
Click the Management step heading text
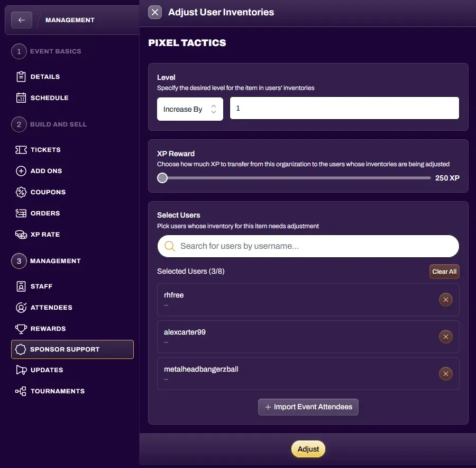pyautogui.click(x=55, y=261)
